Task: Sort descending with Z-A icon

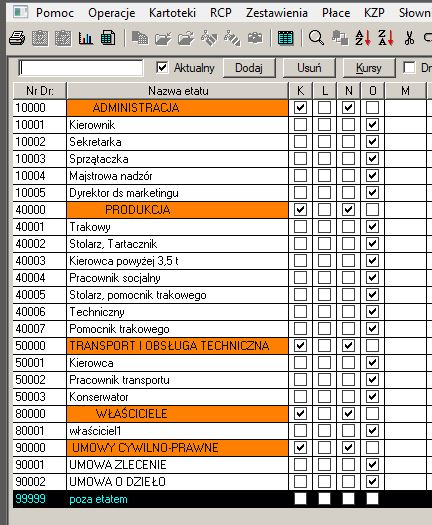Action: tap(385, 38)
